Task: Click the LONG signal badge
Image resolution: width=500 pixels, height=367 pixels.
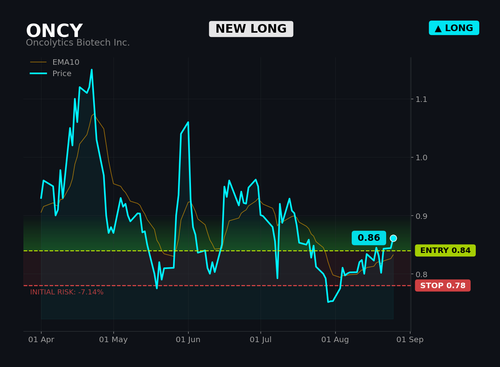Action: point(454,28)
